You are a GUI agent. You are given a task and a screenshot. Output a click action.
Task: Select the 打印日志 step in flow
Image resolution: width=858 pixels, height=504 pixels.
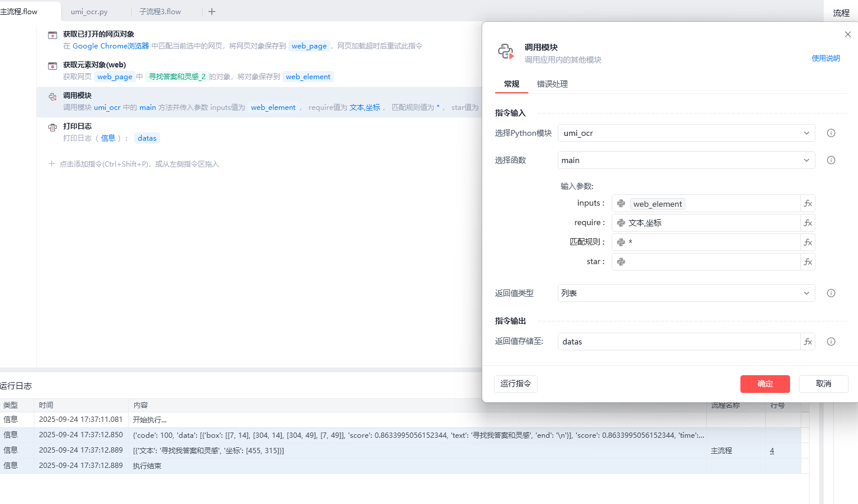coord(77,126)
